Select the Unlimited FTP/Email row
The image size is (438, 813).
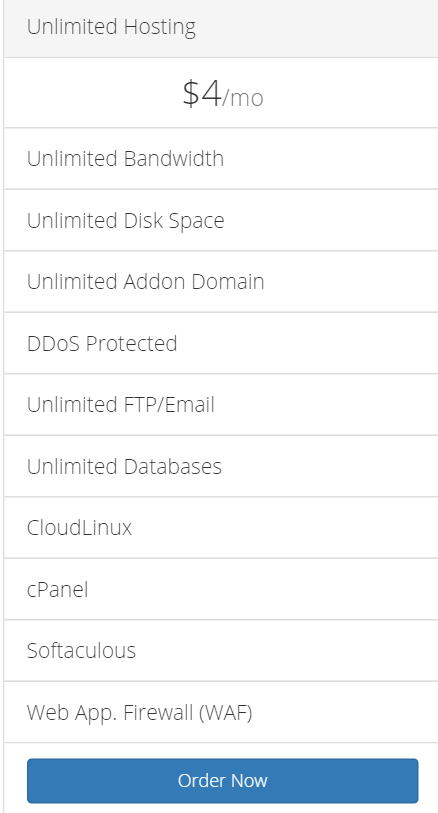click(x=221, y=404)
